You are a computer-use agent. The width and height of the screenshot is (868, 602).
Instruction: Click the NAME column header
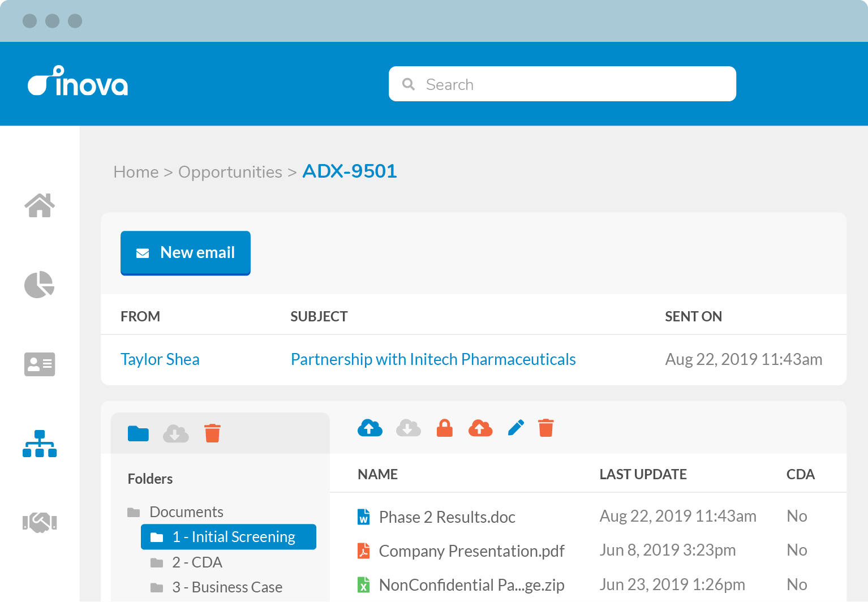point(377,474)
